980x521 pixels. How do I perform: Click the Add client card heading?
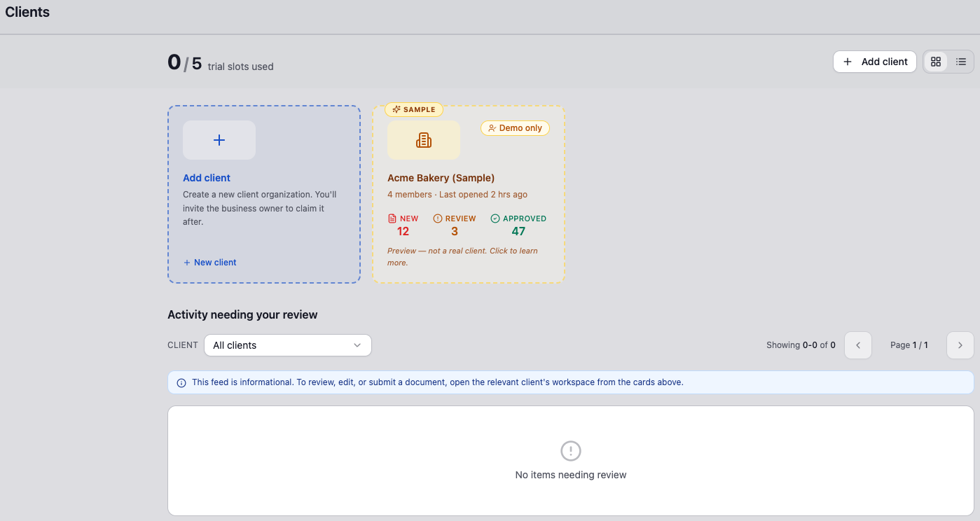207,178
